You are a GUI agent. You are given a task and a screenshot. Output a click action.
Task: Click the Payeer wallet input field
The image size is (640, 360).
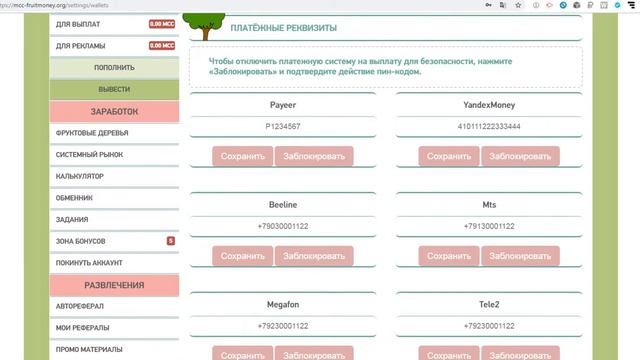283,127
